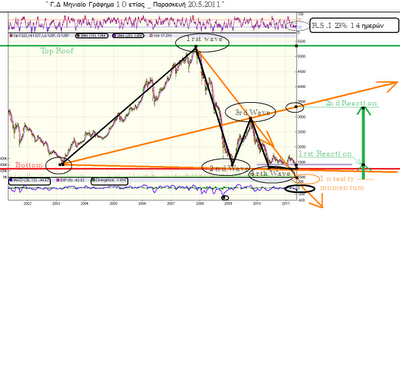
Task: Click the 'Top Roof' label
Action: coord(57,51)
